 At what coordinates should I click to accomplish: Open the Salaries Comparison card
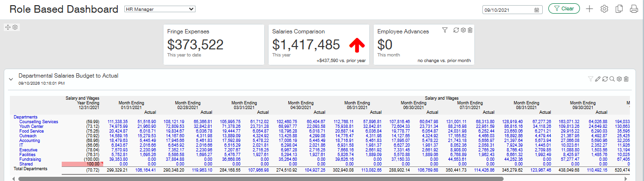click(x=319, y=44)
